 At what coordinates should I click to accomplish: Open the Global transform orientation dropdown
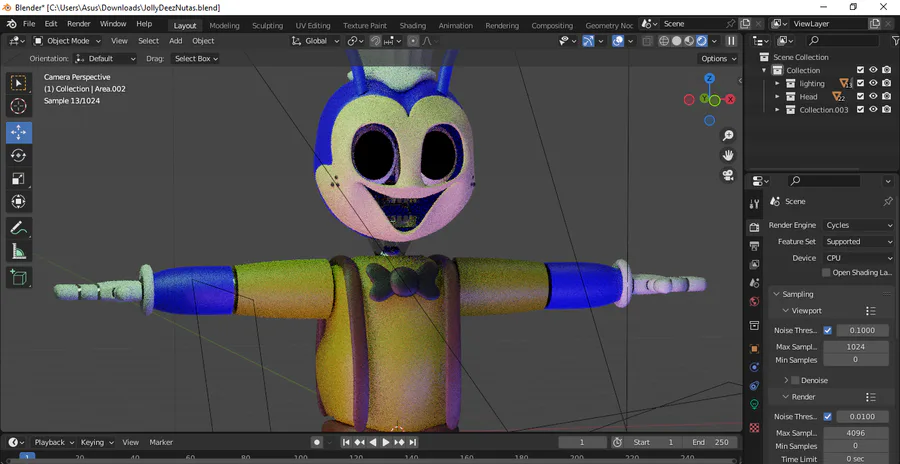[x=315, y=41]
